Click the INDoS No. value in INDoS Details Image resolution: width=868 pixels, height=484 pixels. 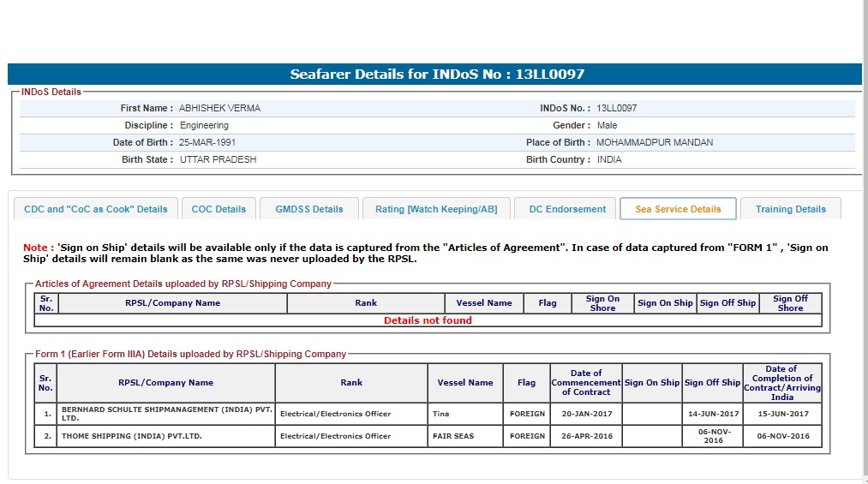point(616,109)
